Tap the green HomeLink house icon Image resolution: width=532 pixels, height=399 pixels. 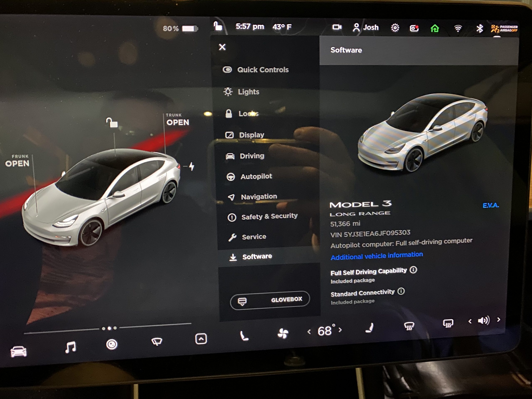pos(435,28)
